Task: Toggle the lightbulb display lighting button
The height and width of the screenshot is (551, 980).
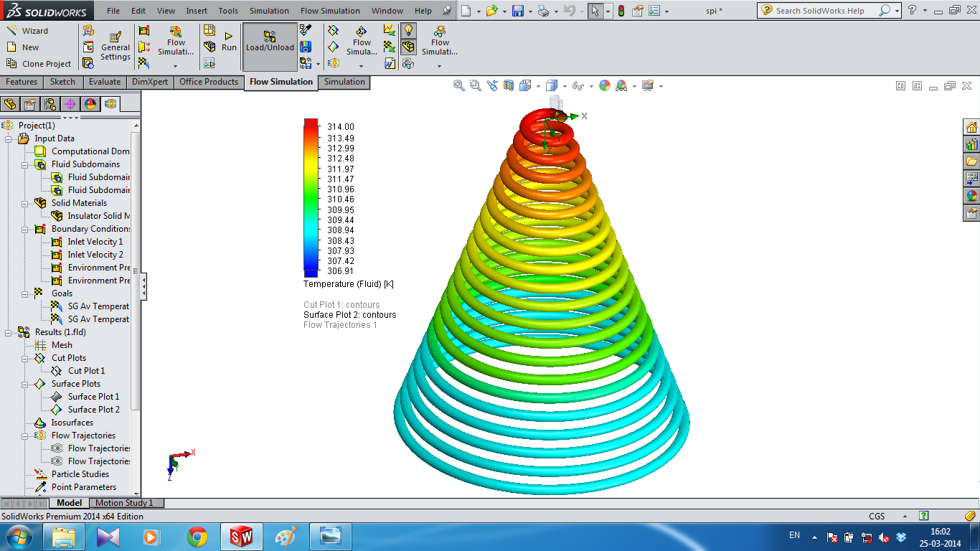Action: click(408, 30)
